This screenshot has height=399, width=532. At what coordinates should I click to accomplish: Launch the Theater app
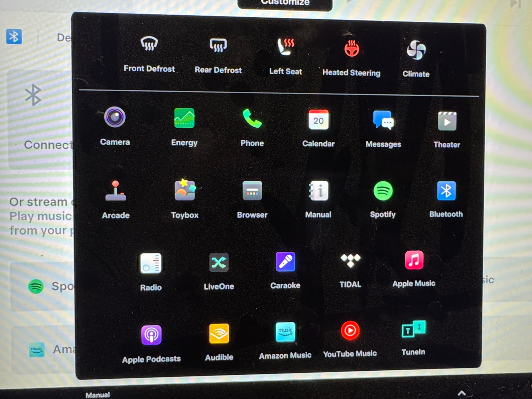[447, 121]
